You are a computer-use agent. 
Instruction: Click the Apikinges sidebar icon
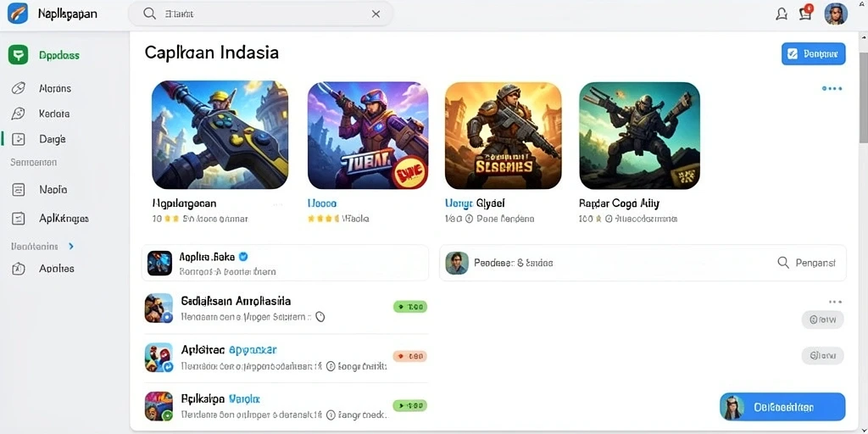pyautogui.click(x=19, y=218)
